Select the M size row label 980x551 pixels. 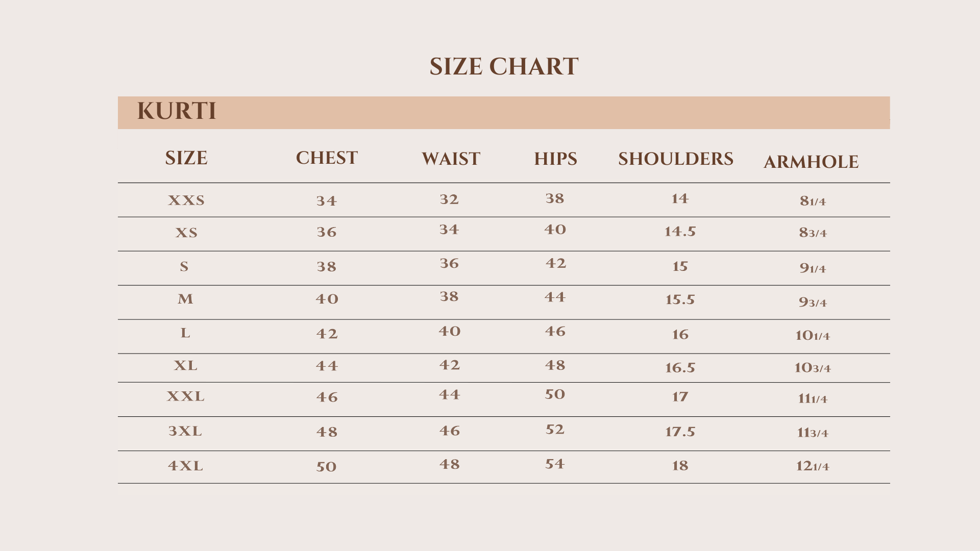click(185, 299)
